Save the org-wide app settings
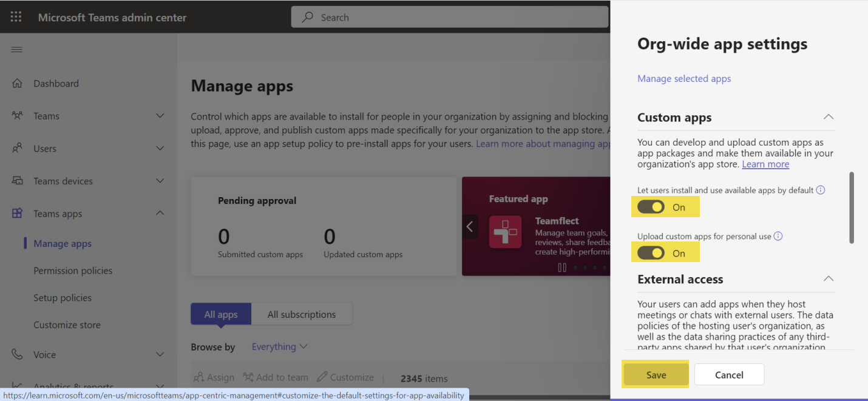Image resolution: width=868 pixels, height=401 pixels. [656, 375]
